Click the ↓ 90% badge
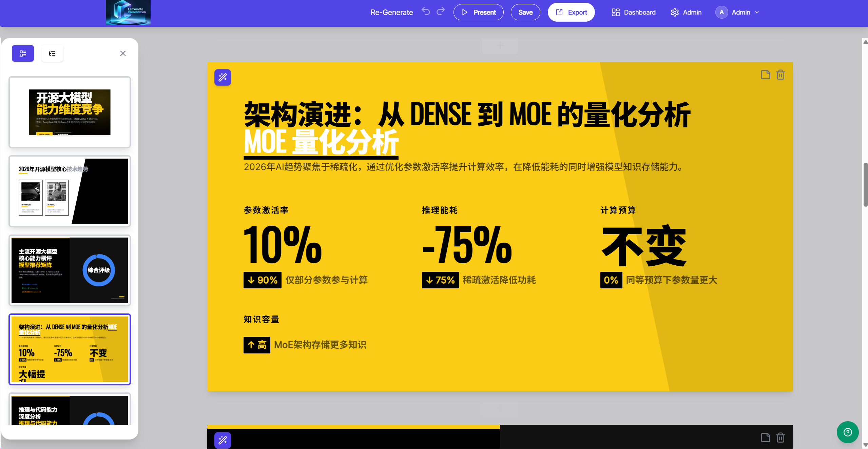Viewport: 868px width, 449px height. (x=263, y=280)
